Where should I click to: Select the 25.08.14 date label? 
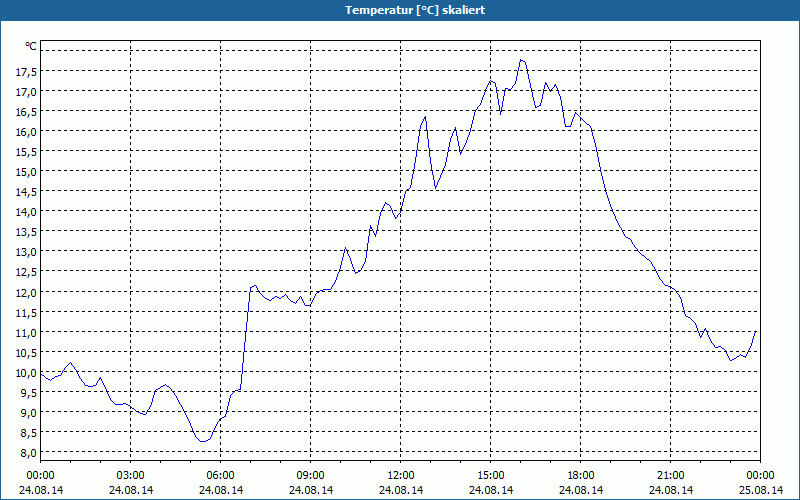coord(760,490)
